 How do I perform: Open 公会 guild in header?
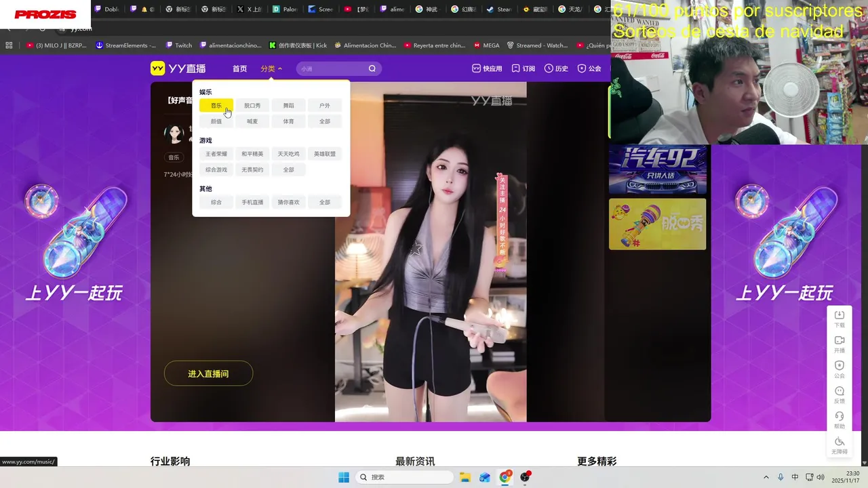(x=589, y=68)
